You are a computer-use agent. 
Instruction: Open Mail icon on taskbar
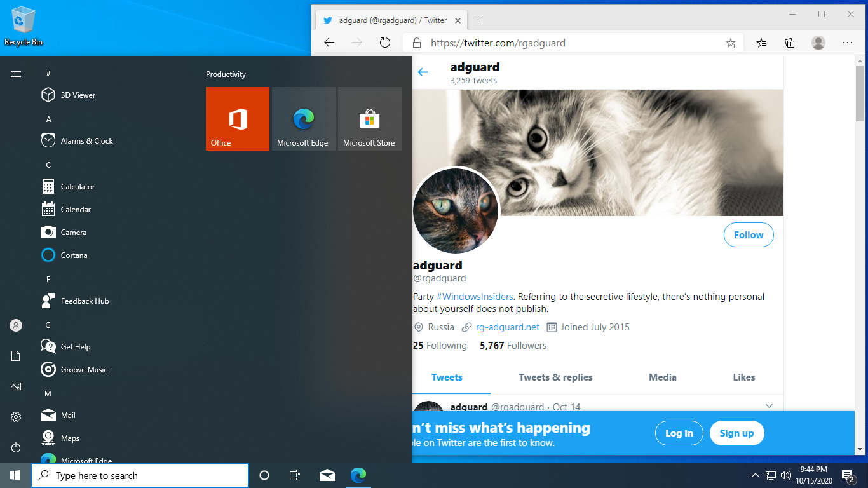(327, 475)
